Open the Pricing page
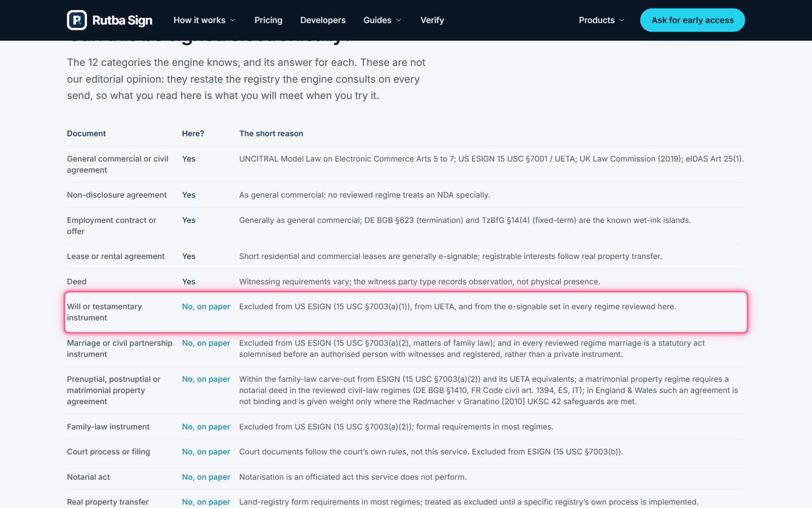The height and width of the screenshot is (508, 812). (x=268, y=20)
